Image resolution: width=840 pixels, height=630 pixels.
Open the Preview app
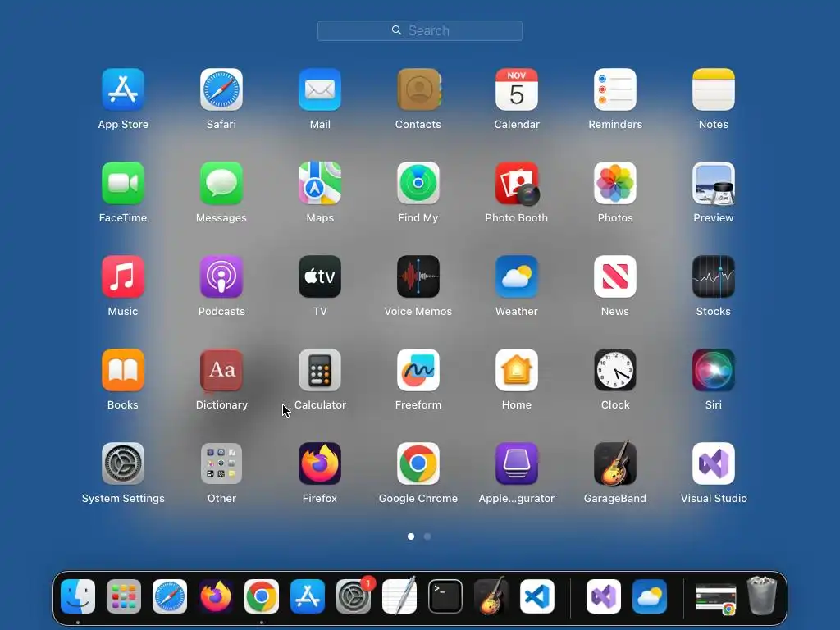click(x=714, y=183)
